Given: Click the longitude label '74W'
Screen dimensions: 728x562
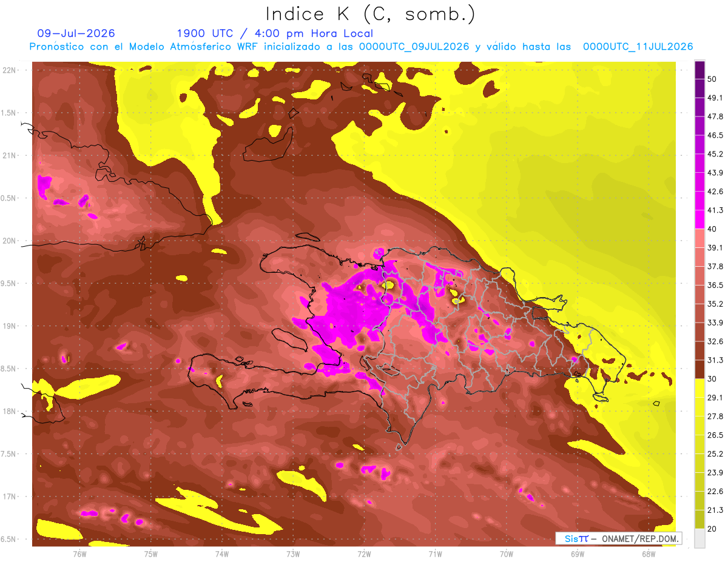Looking at the screenshot, I should point(221,554).
